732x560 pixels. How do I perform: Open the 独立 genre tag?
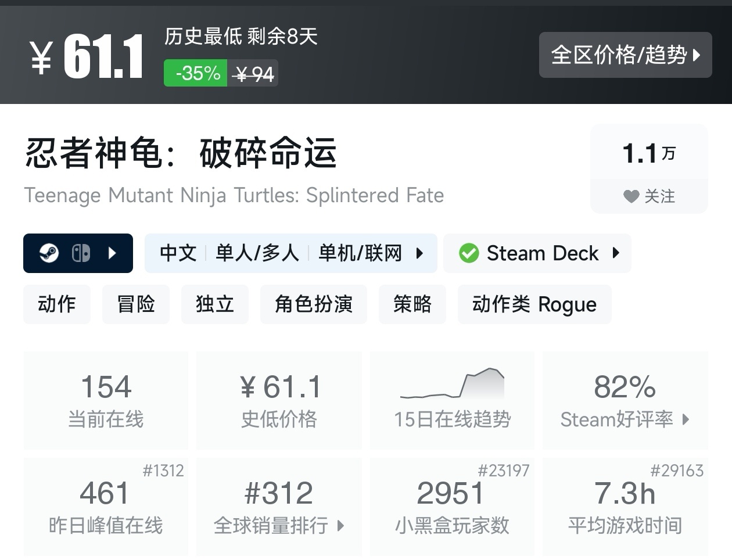click(215, 304)
